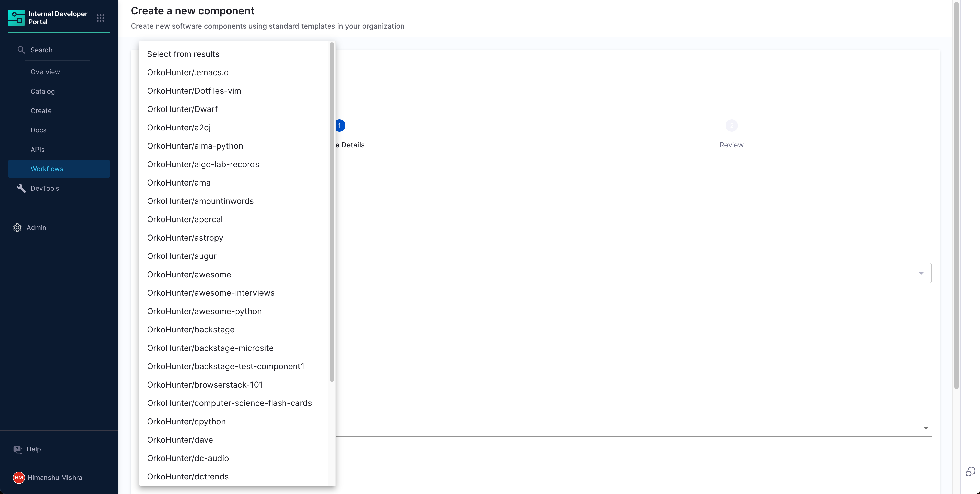This screenshot has height=494, width=980.
Task: Go to the Workflows sidebar item
Action: 47,169
